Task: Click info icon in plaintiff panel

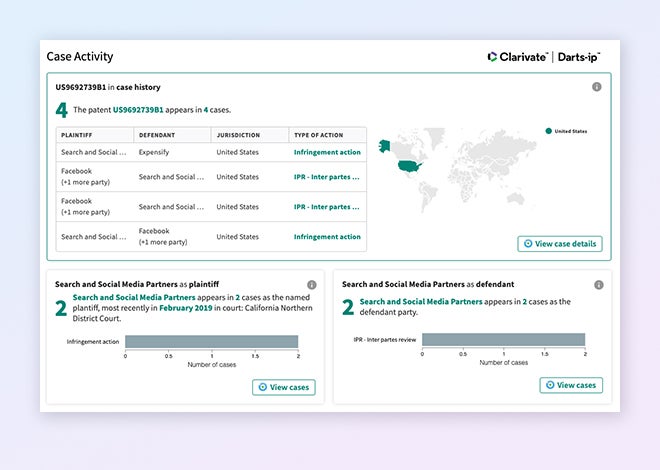Action: (311, 285)
